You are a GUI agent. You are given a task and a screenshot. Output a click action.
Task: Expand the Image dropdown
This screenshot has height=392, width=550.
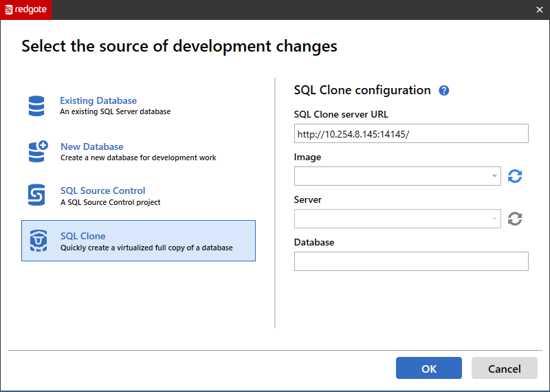coord(494,176)
